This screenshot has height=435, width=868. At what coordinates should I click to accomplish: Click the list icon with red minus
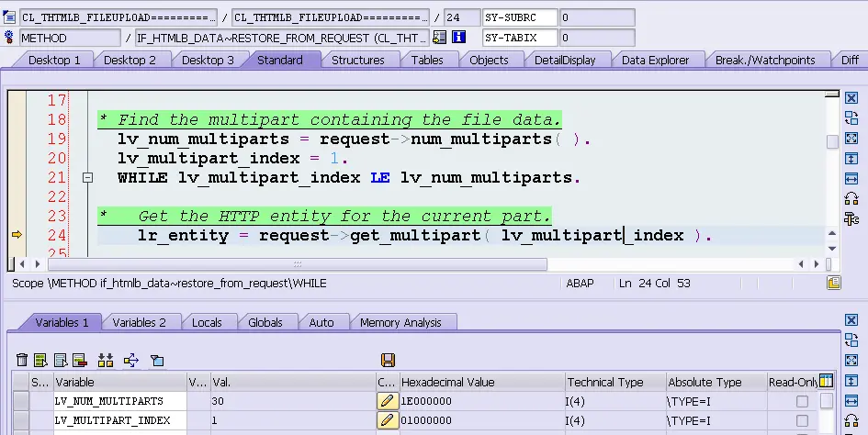(x=80, y=361)
